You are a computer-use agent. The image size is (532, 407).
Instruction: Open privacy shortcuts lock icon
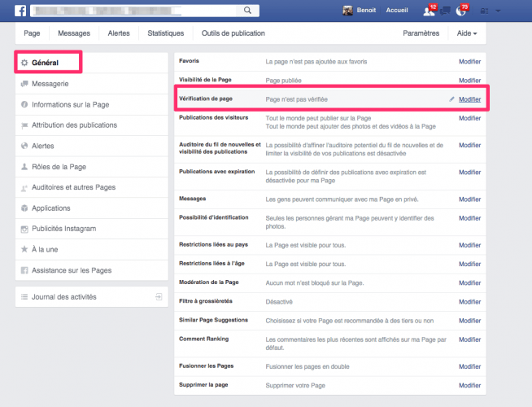click(x=484, y=11)
